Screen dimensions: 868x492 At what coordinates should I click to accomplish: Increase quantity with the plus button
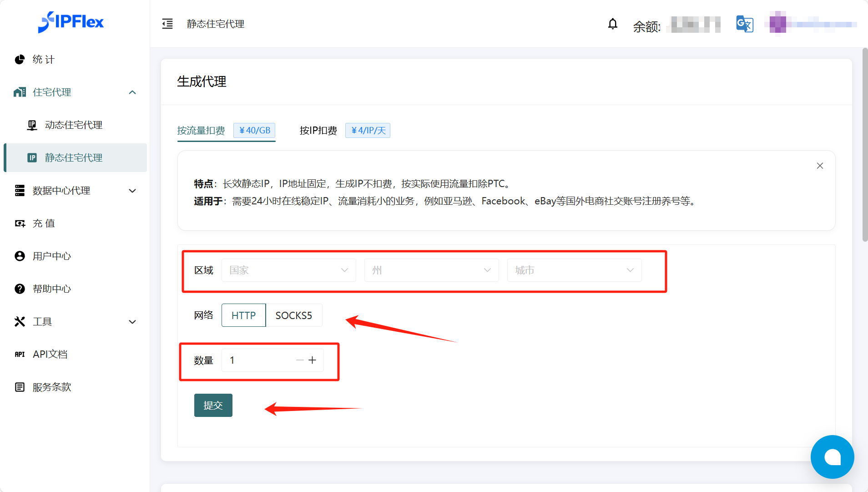313,360
